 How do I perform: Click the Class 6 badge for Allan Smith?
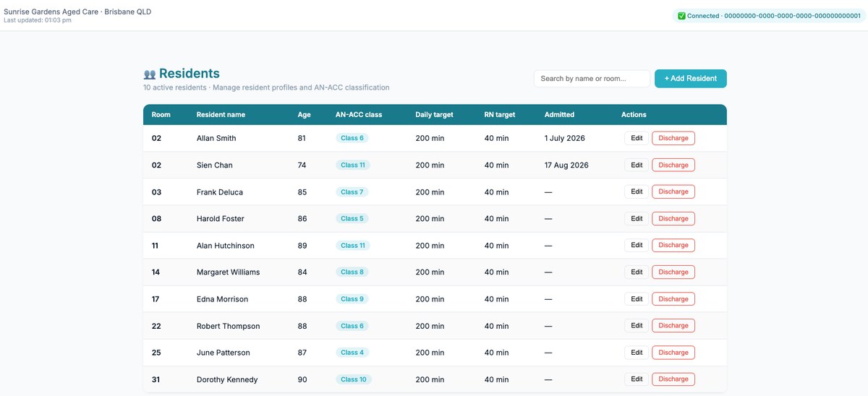[x=352, y=138]
